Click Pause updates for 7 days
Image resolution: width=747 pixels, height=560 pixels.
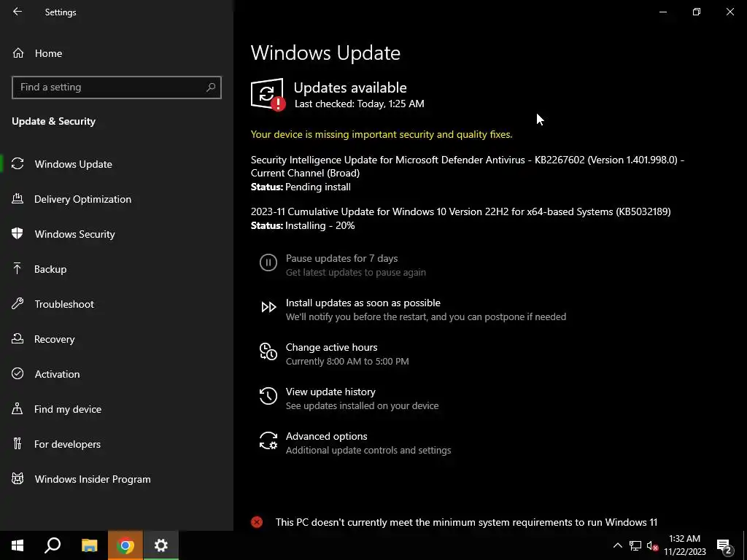(x=341, y=258)
